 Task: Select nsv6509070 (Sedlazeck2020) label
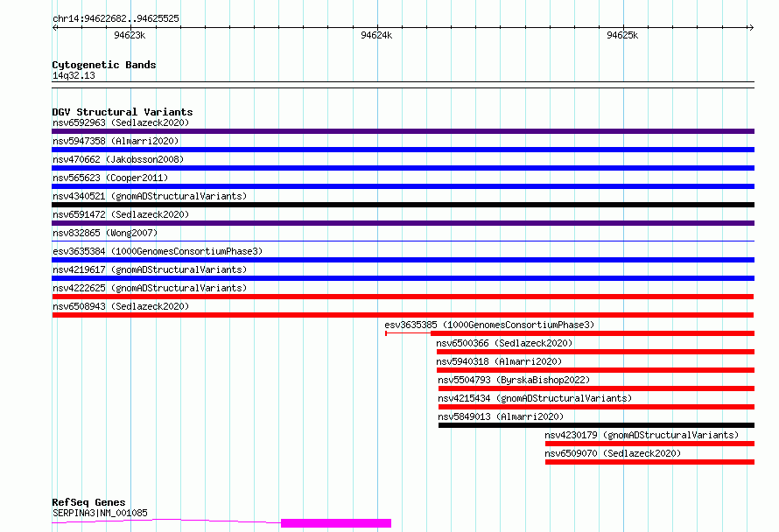click(613, 453)
